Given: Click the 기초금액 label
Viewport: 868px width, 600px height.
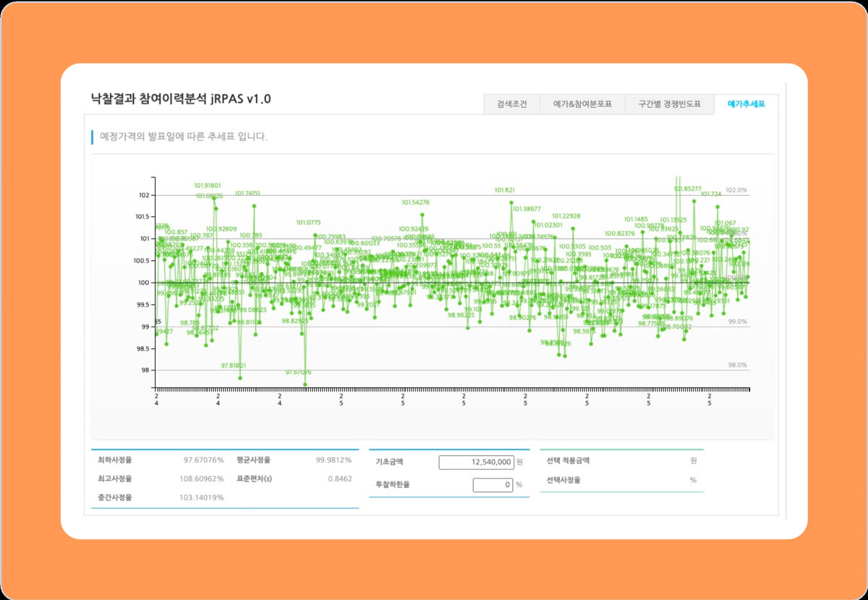Looking at the screenshot, I should 390,462.
